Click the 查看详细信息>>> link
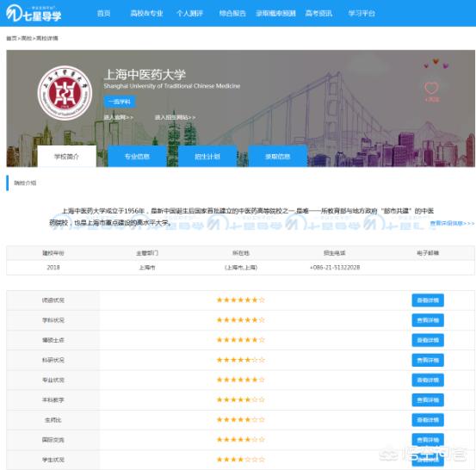Image resolution: width=476 pixels, height=470 pixels. pos(452,223)
